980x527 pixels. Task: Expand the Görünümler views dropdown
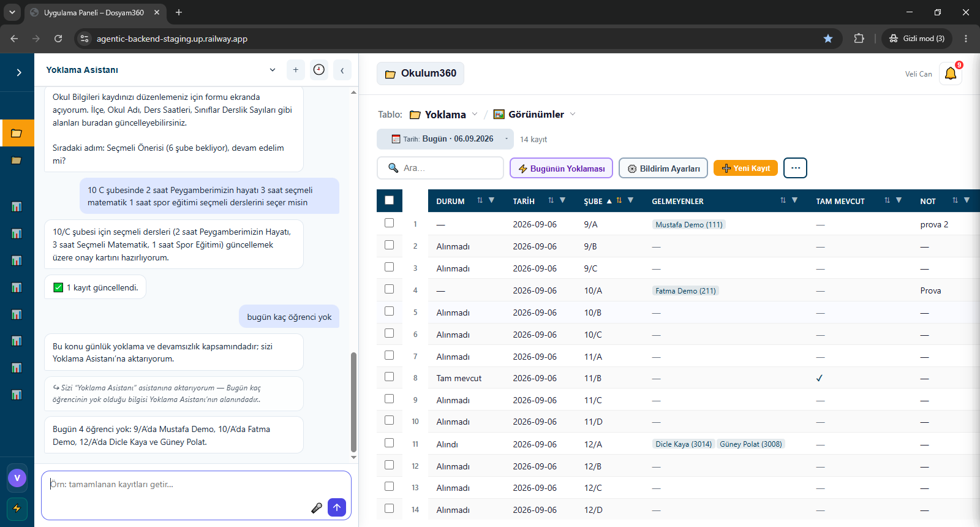pyautogui.click(x=535, y=115)
